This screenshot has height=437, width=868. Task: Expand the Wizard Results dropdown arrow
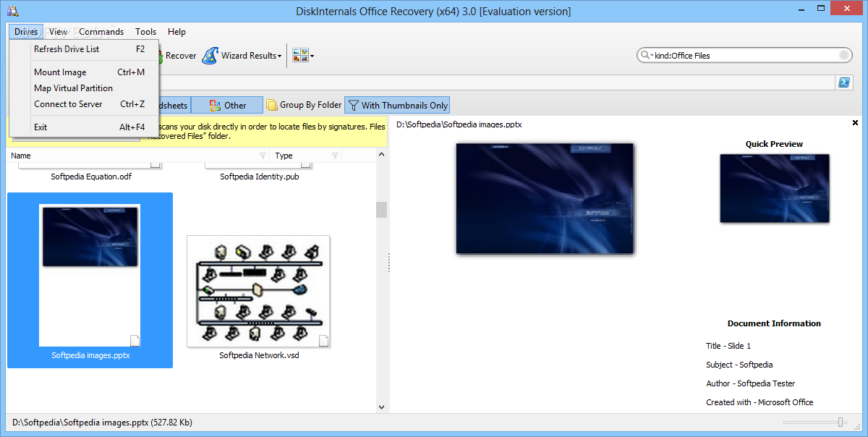pos(279,56)
